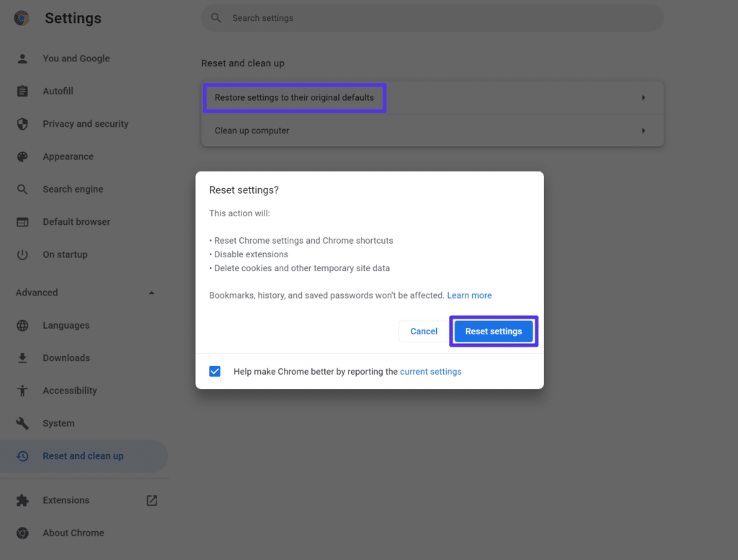Uncheck the Help make Chrome better checkbox

point(215,370)
